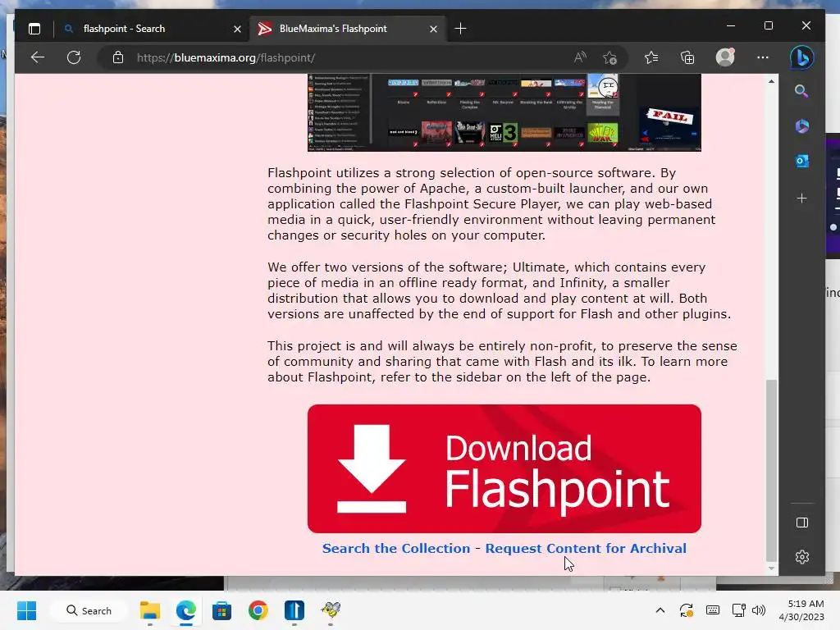Click the Download Flashpoint button
This screenshot has height=630, width=840.
(x=504, y=468)
